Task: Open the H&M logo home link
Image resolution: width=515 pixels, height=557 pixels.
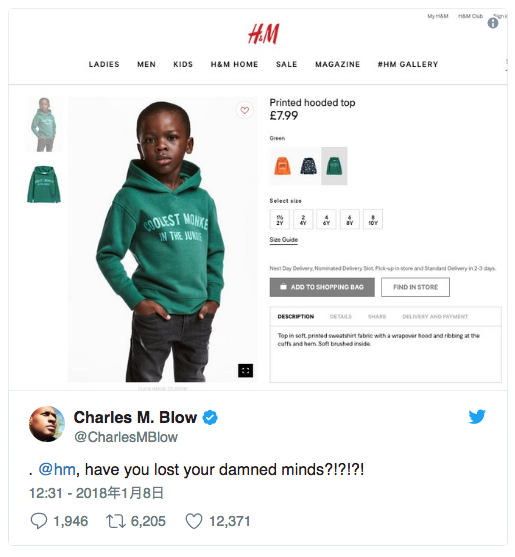Action: pos(264,34)
